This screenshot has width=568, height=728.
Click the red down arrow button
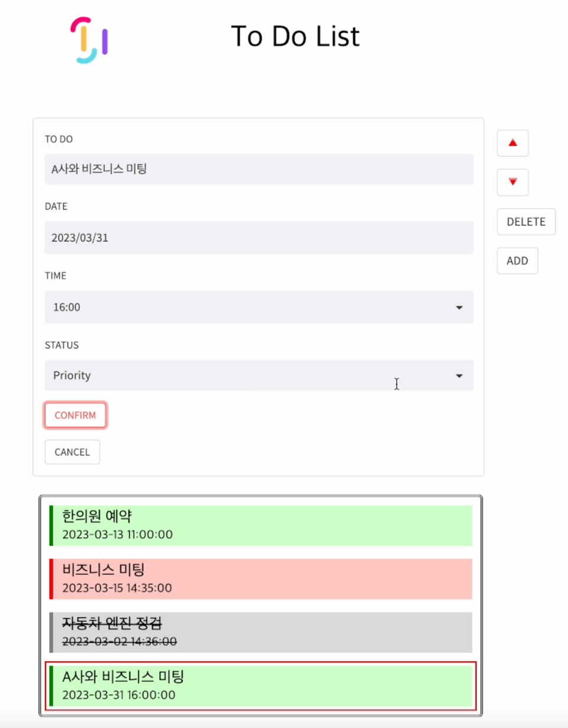pos(512,182)
